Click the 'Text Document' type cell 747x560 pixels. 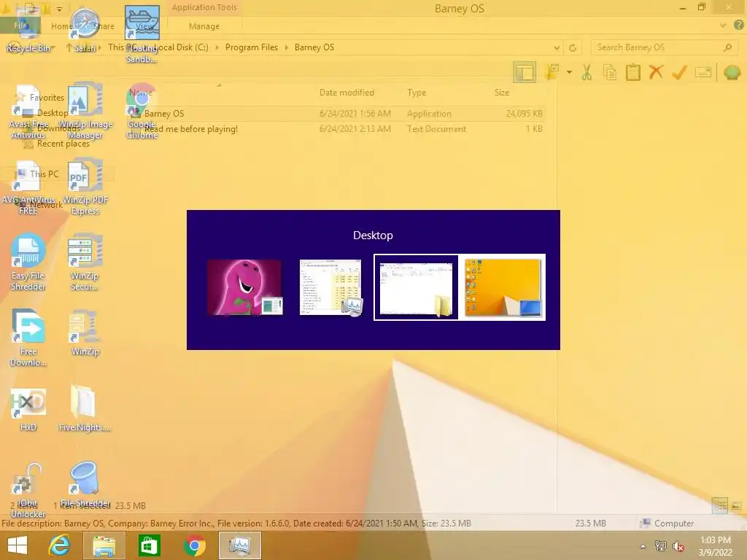(436, 128)
